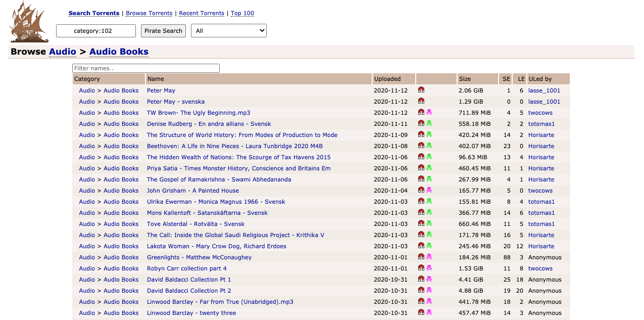Image resolution: width=644 pixels, height=320 pixels.
Task: Click the Filter names input field
Action: [146, 68]
